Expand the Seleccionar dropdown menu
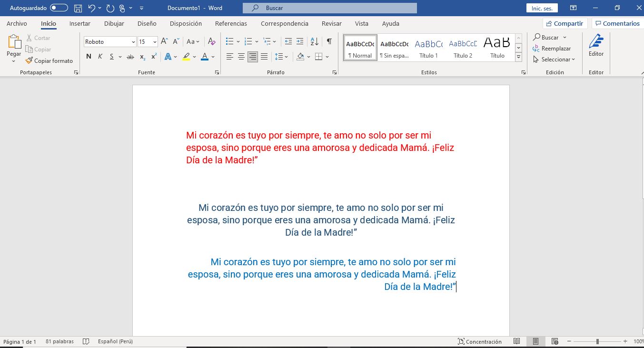The width and height of the screenshot is (644, 348). [555, 60]
